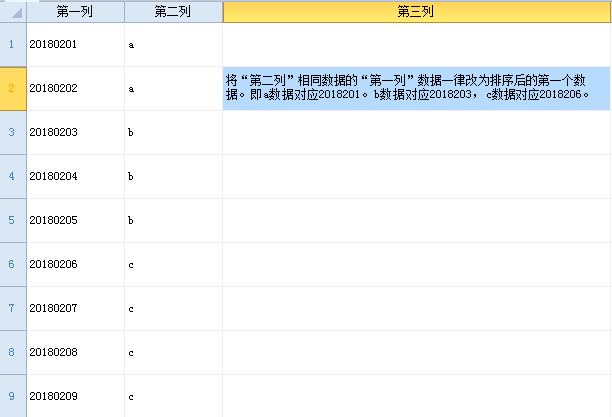Click the 'c' cell in row 8
612x417 pixels.
click(x=174, y=353)
